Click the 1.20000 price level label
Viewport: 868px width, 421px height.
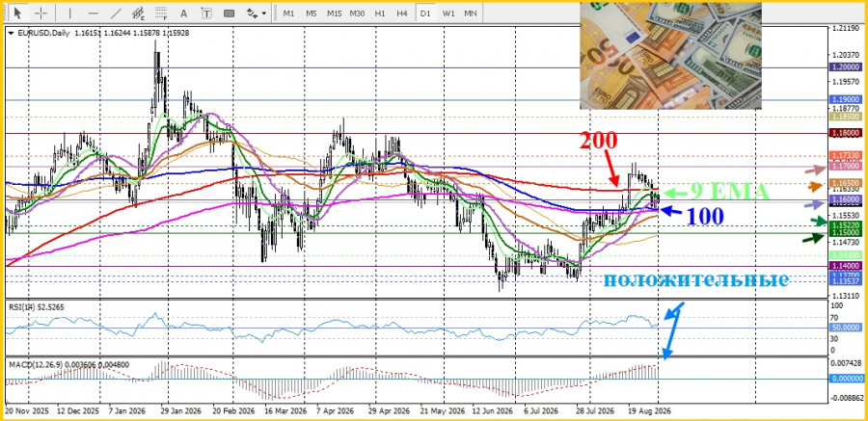click(x=844, y=66)
